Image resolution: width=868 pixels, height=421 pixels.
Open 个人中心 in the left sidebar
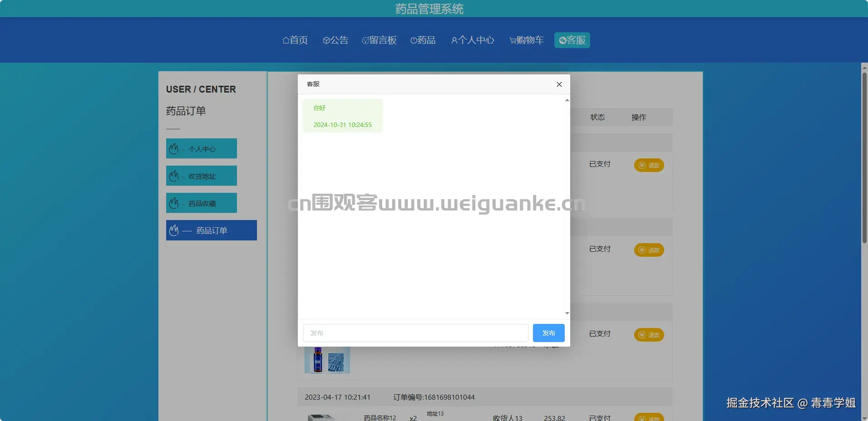pos(202,149)
